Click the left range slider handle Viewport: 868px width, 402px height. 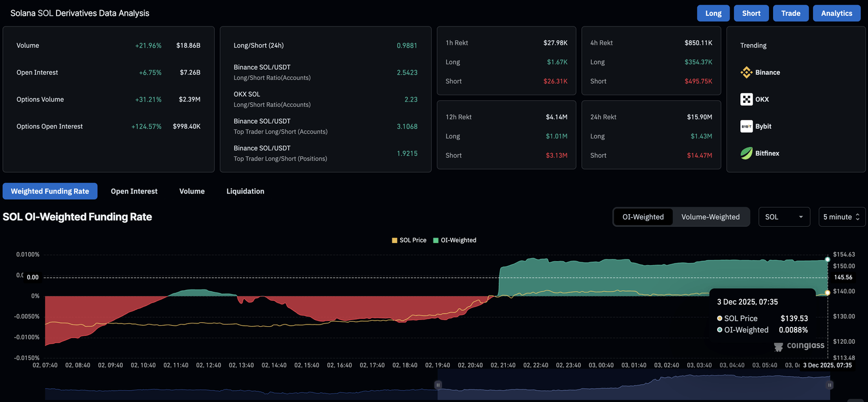(x=438, y=385)
